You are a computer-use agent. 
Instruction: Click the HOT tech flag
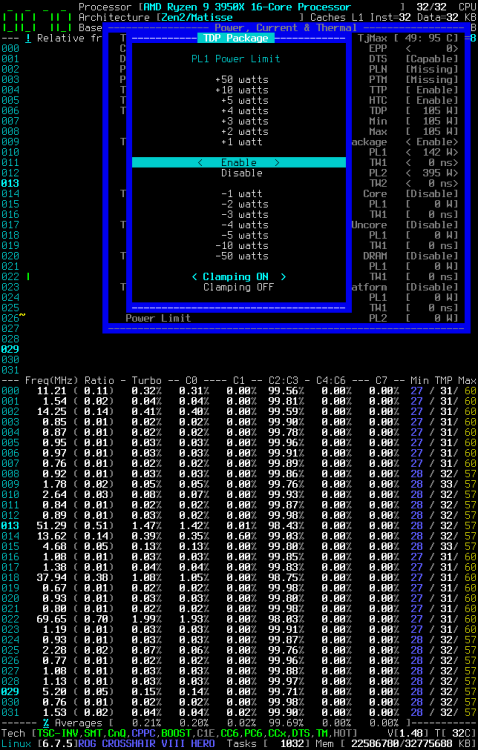pyautogui.click(x=343, y=733)
